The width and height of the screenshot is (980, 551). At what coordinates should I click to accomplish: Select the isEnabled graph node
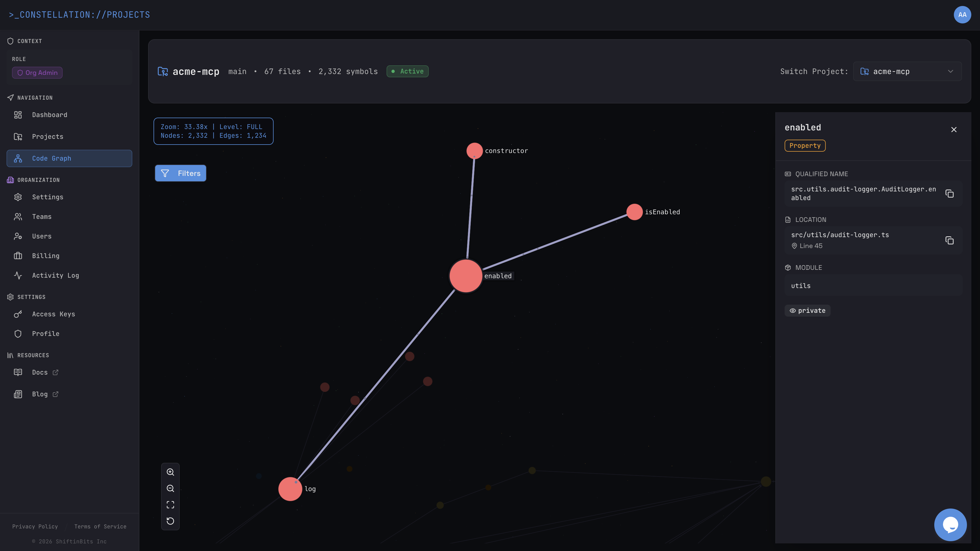pos(634,212)
